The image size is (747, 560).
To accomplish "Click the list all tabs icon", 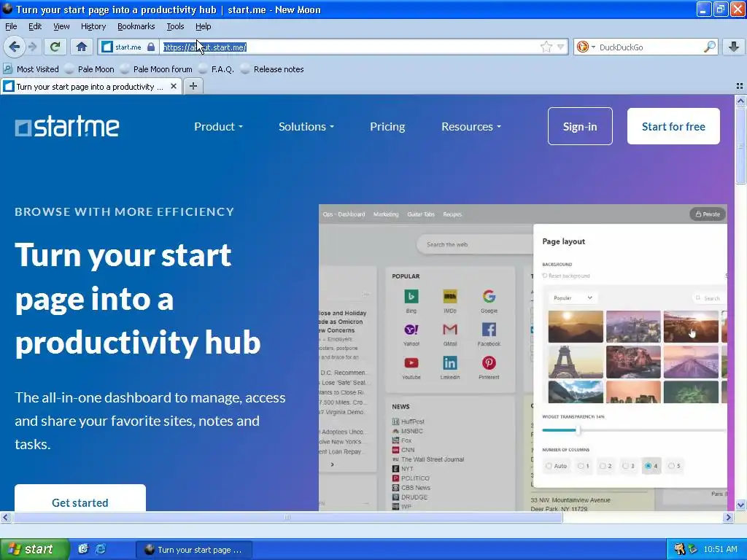I will (740, 86).
